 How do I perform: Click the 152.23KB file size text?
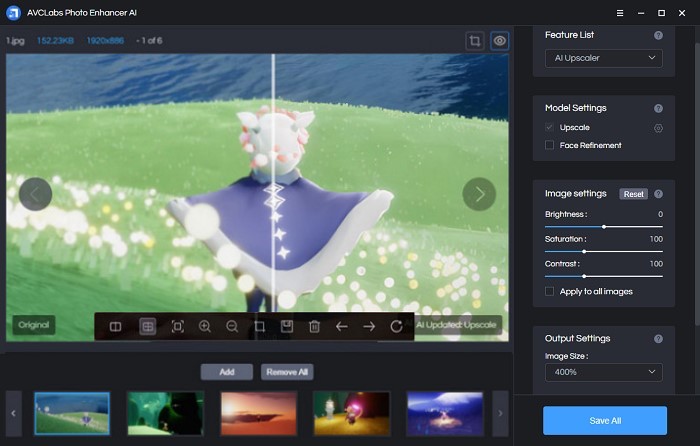click(x=55, y=41)
